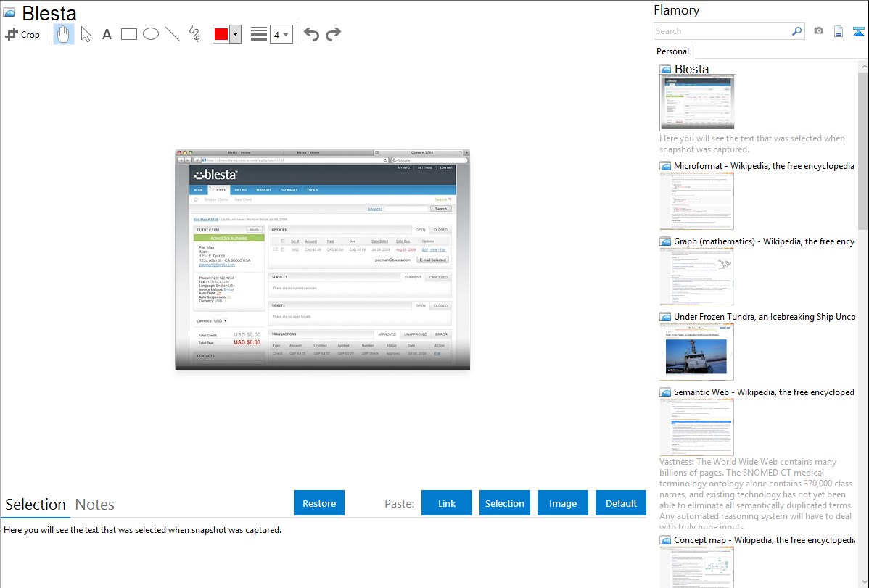The height and width of the screenshot is (588, 869).
Task: Click the line thickness icon
Action: [258, 34]
